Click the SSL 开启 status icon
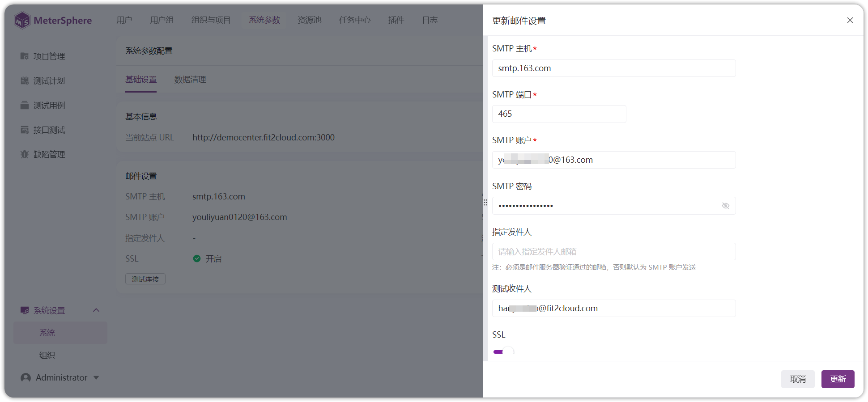The image size is (868, 402). [197, 258]
